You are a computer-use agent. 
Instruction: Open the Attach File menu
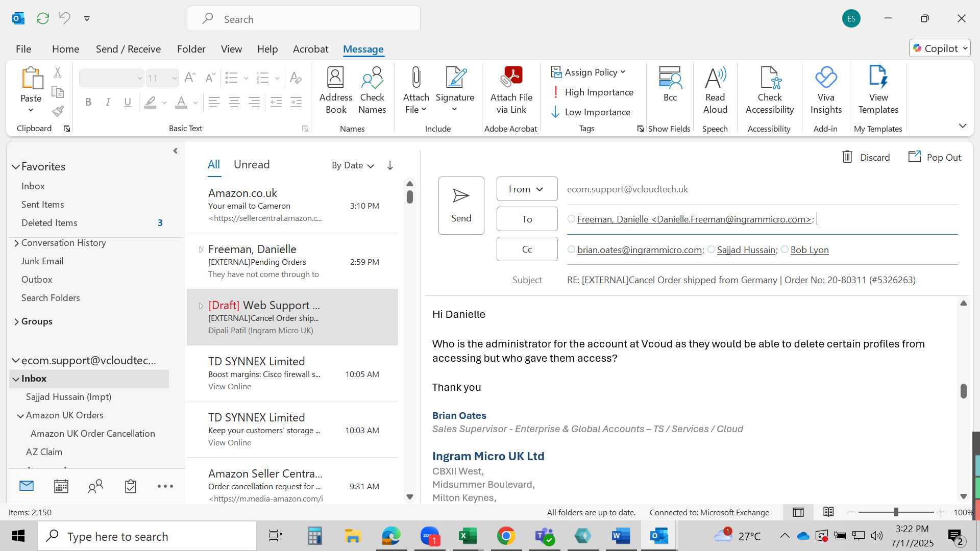(416, 91)
